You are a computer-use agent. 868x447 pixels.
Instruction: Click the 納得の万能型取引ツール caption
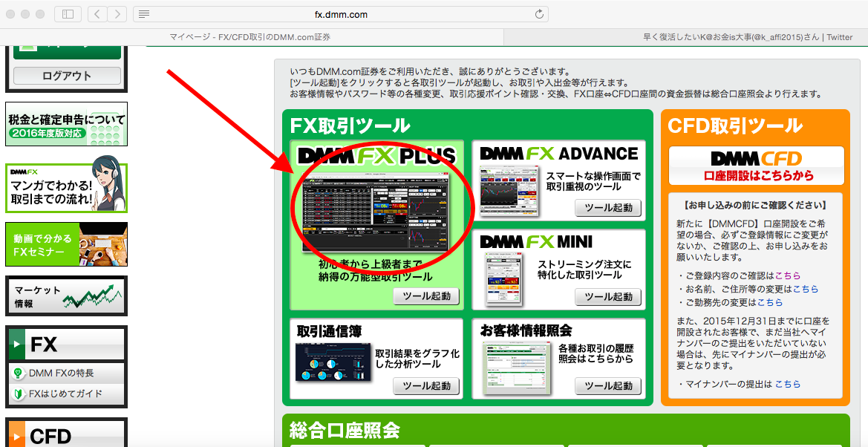tap(375, 276)
